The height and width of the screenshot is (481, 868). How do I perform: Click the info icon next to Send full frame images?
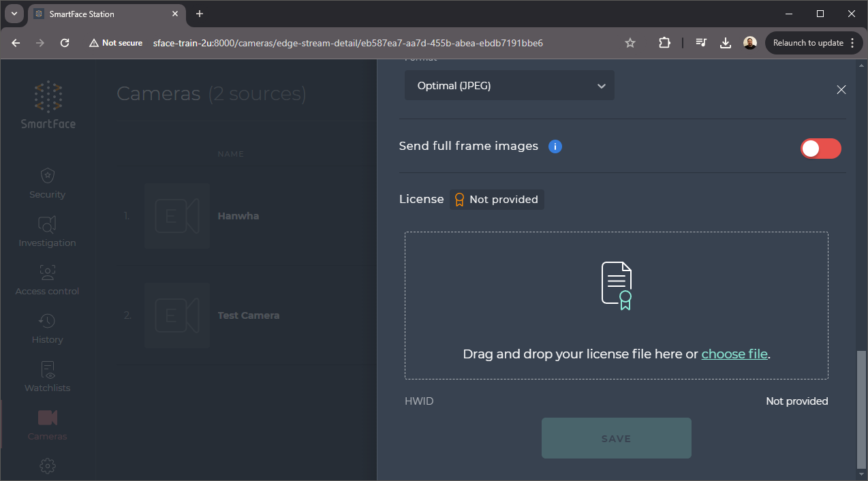[555, 146]
